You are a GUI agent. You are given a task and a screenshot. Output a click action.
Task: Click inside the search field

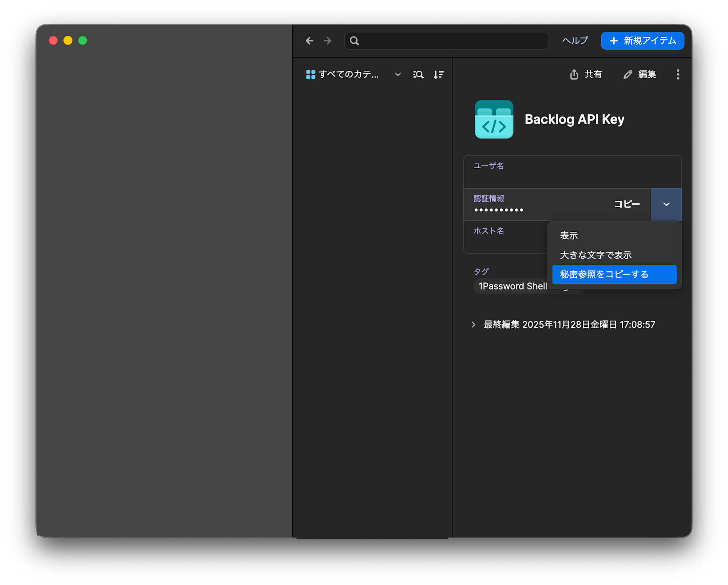click(x=446, y=41)
